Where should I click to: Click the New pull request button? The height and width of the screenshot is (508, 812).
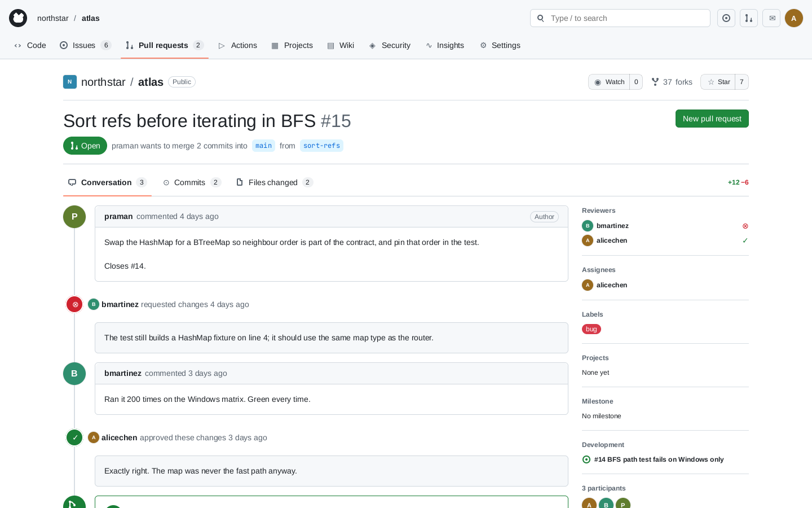pyautogui.click(x=712, y=119)
